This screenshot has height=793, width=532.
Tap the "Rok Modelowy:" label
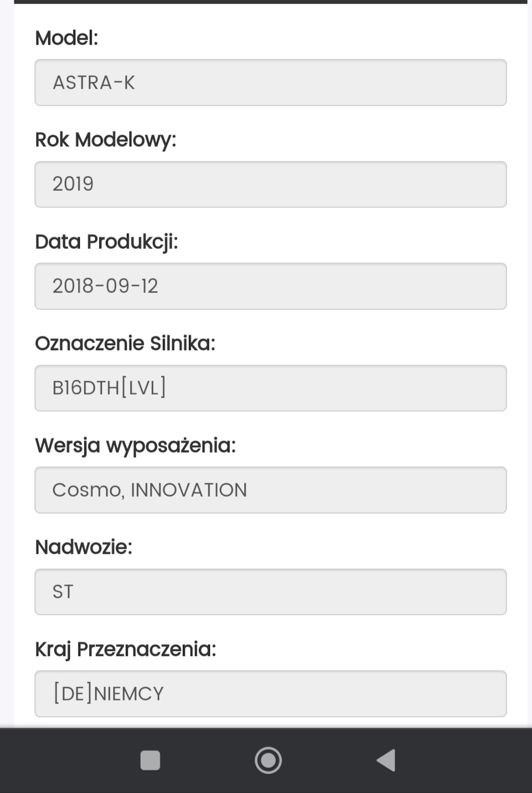coord(105,140)
